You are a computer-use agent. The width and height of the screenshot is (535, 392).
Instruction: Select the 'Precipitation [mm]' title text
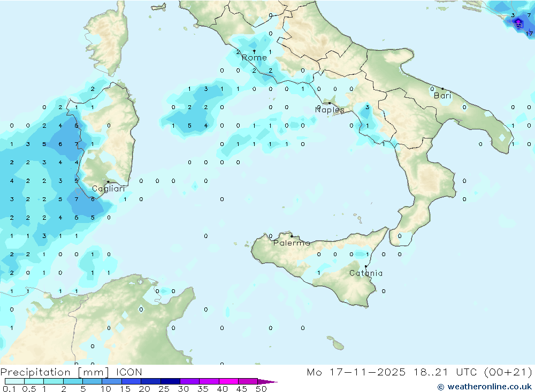pos(55,372)
